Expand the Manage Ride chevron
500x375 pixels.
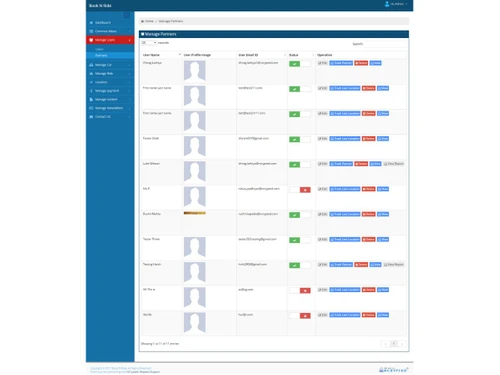(130, 74)
